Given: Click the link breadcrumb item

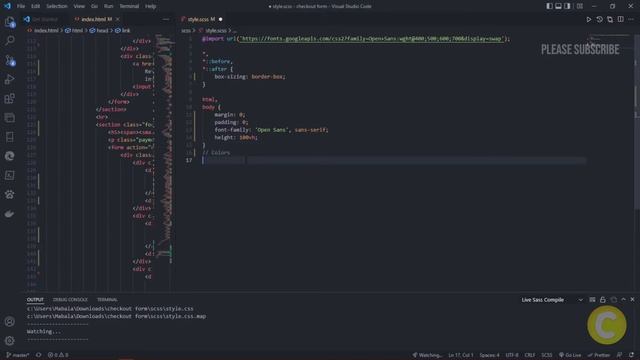Looking at the screenshot, I should (123, 31).
